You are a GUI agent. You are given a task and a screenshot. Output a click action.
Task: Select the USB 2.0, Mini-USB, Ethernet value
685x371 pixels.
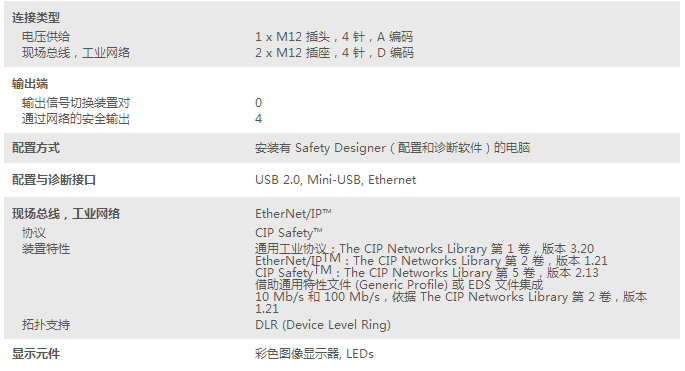[336, 180]
